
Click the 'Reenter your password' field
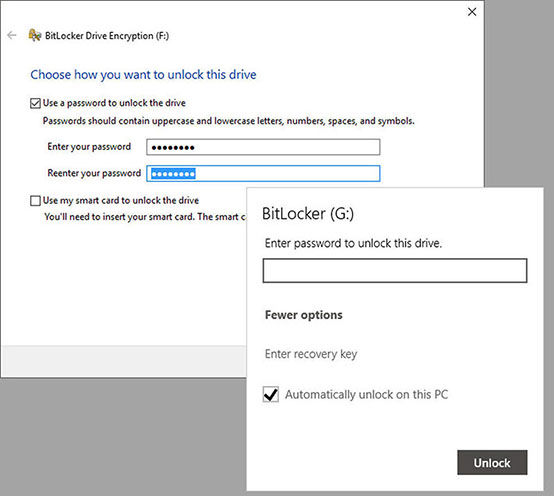tap(263, 173)
